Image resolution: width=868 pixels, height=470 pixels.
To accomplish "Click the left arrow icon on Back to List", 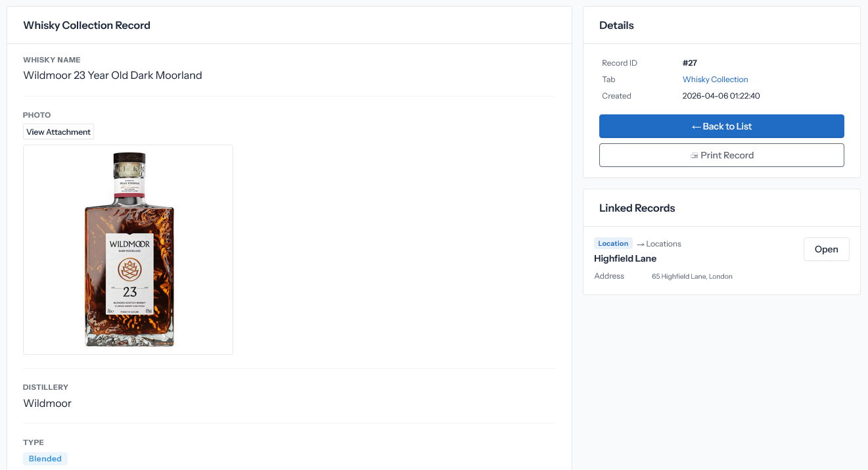I will (x=696, y=127).
